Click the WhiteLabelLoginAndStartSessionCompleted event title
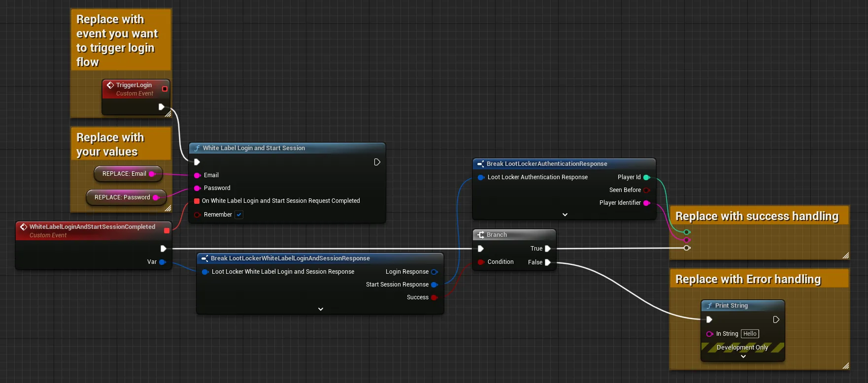Screen dimensions: 868x383 click(x=92, y=227)
